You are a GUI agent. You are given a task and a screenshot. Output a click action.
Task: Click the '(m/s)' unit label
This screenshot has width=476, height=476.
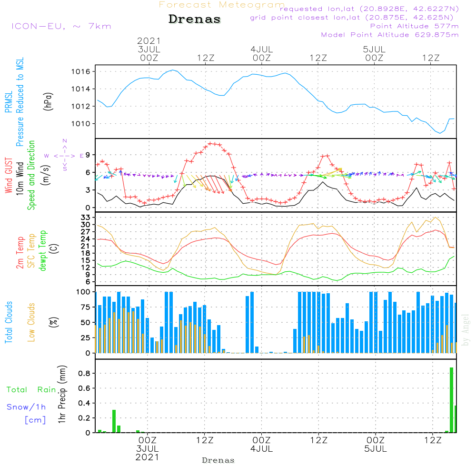(x=46, y=175)
